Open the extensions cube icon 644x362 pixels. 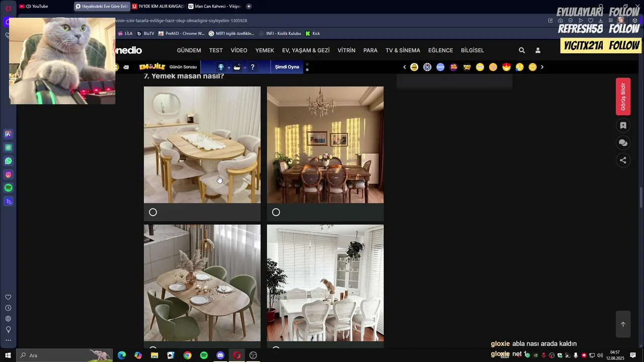(635, 21)
